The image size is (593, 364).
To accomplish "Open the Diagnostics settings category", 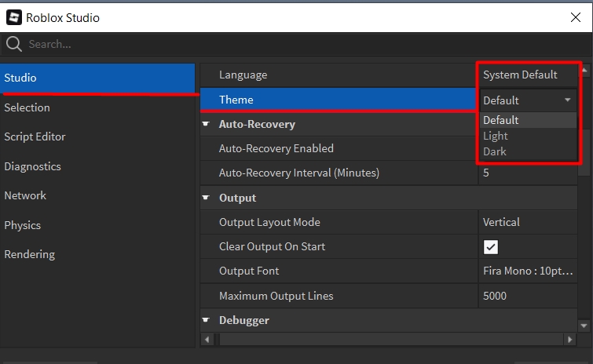I will point(97,166).
